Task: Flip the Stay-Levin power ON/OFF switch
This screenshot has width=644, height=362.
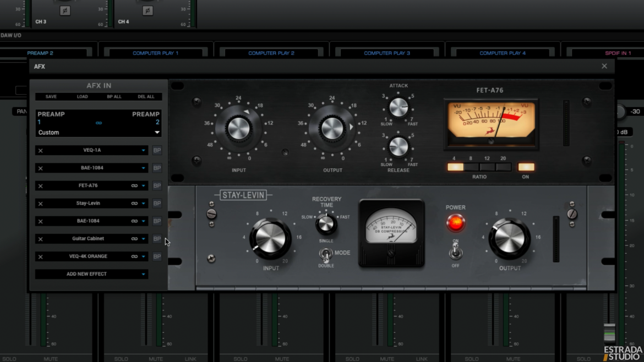Action: (x=456, y=252)
